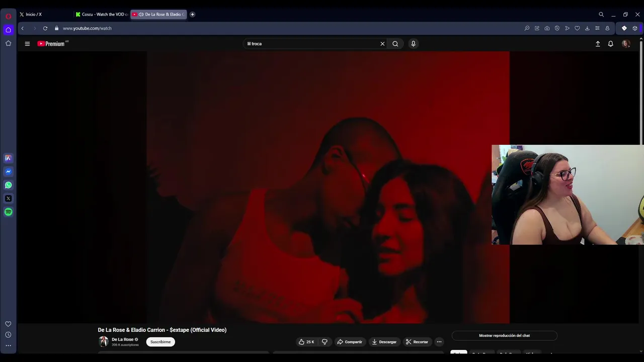Image resolution: width=644 pixels, height=362 pixels.
Task: Open YouTube account avatar menu
Action: point(626,44)
